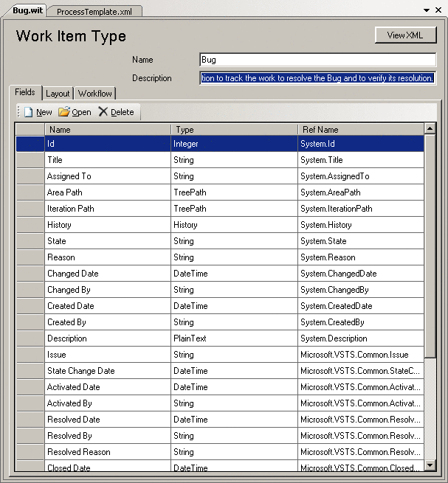
Task: Sort by the Type column header
Action: [234, 129]
